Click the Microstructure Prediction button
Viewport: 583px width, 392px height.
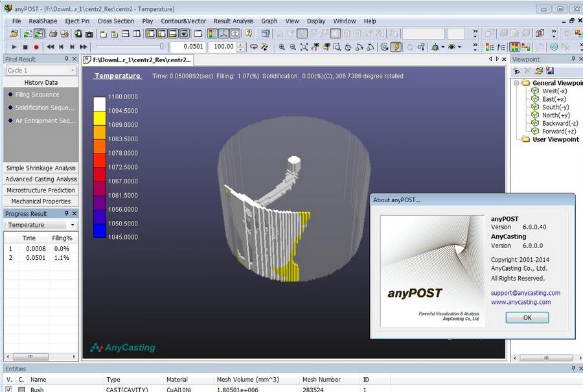[41, 190]
